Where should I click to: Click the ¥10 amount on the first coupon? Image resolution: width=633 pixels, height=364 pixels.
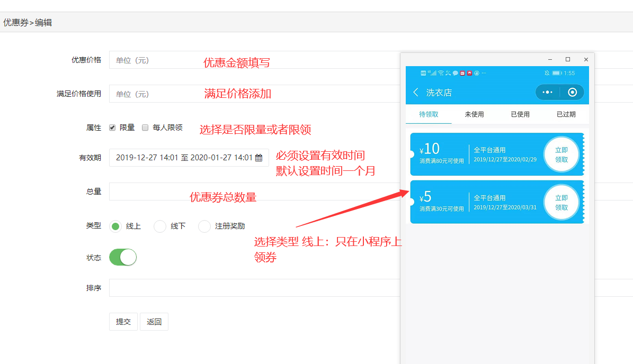[430, 149]
